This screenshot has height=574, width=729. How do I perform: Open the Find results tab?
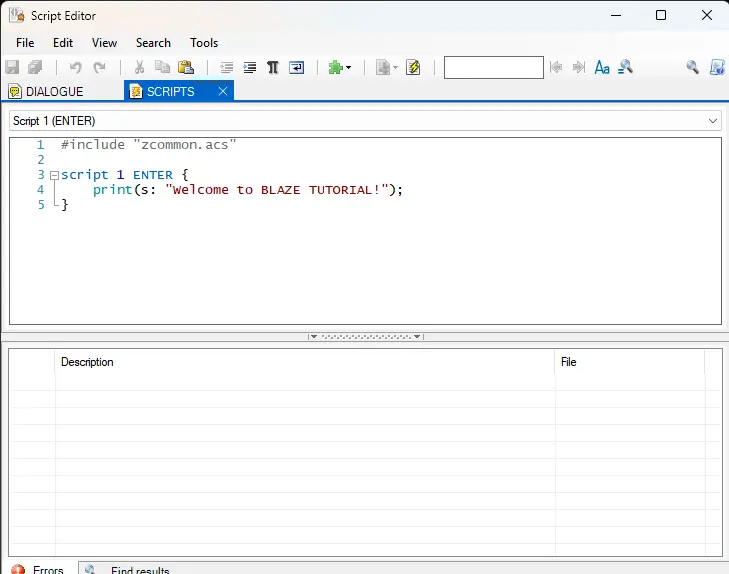[x=139, y=570]
